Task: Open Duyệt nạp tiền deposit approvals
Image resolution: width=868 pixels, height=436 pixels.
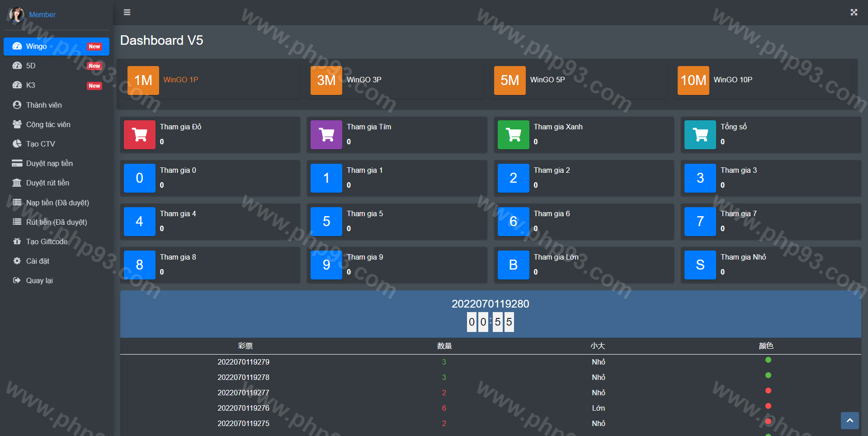Action: click(x=49, y=163)
